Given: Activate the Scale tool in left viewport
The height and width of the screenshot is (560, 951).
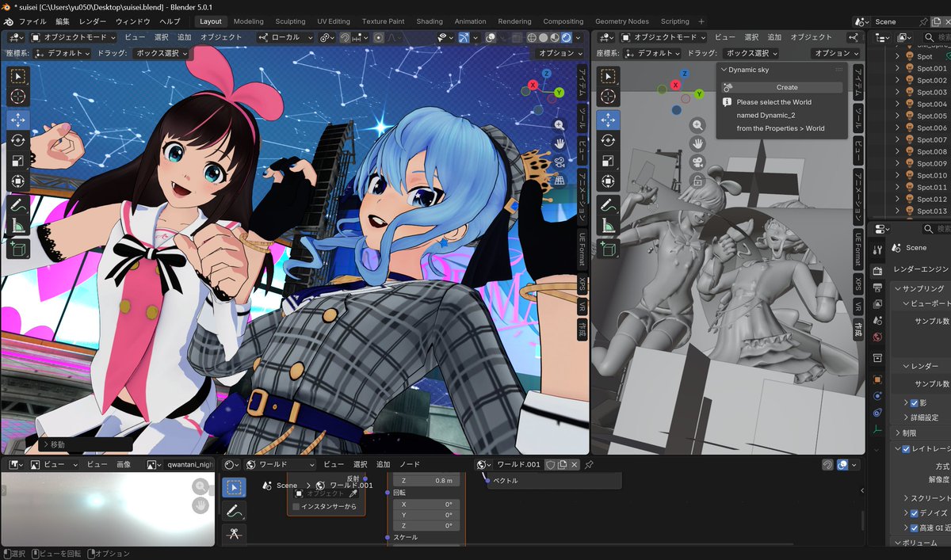Looking at the screenshot, I should [x=17, y=160].
